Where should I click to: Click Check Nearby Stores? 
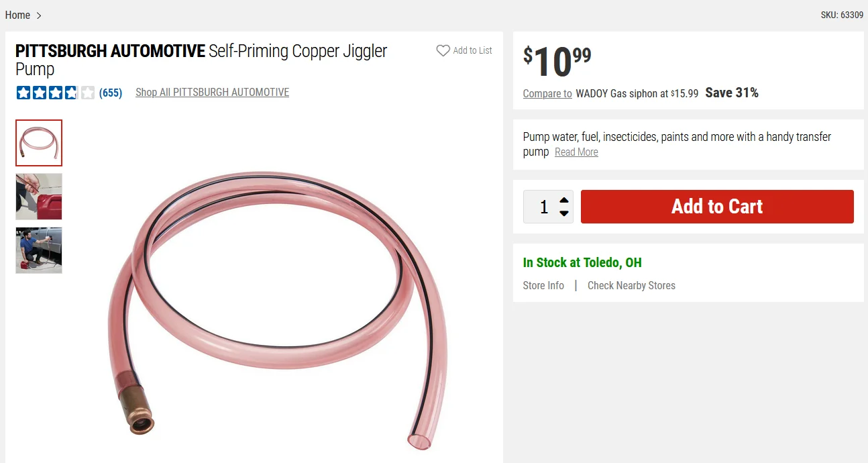coord(631,285)
